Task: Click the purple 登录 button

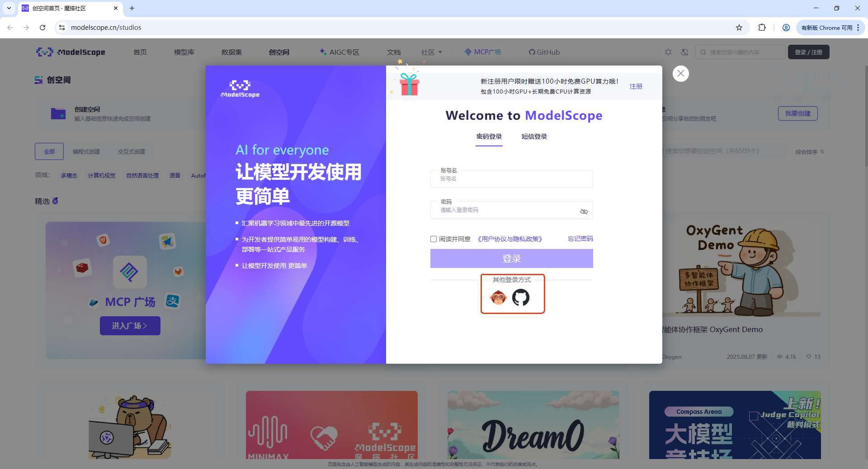Action: [512, 258]
